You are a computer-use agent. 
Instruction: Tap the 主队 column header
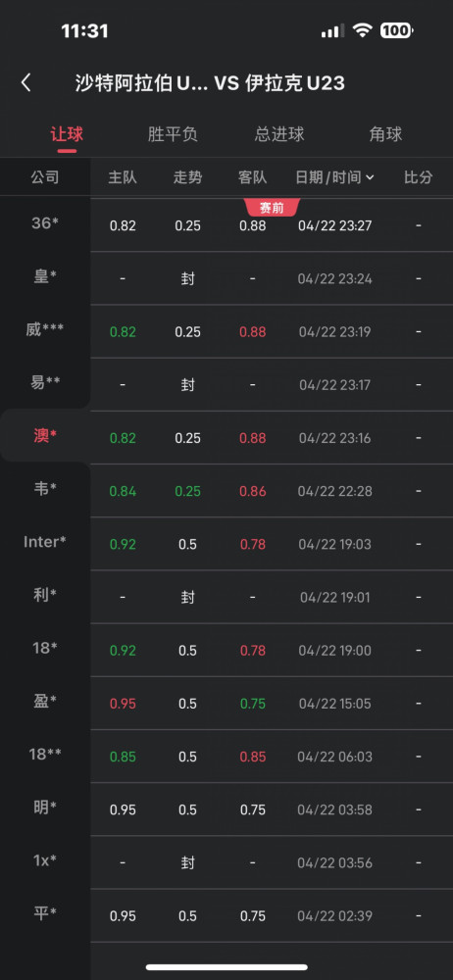click(x=123, y=177)
